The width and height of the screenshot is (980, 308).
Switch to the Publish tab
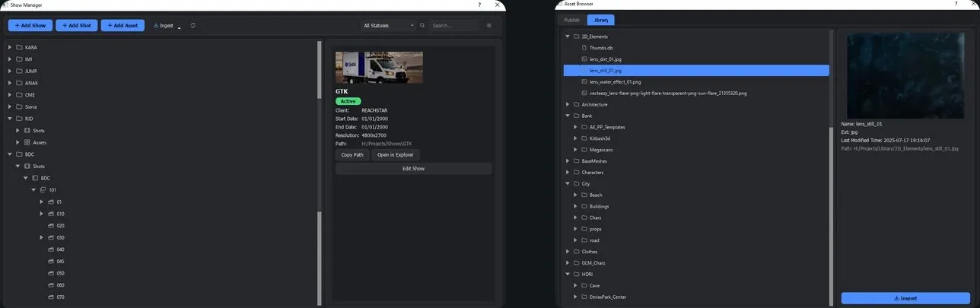pyautogui.click(x=571, y=20)
